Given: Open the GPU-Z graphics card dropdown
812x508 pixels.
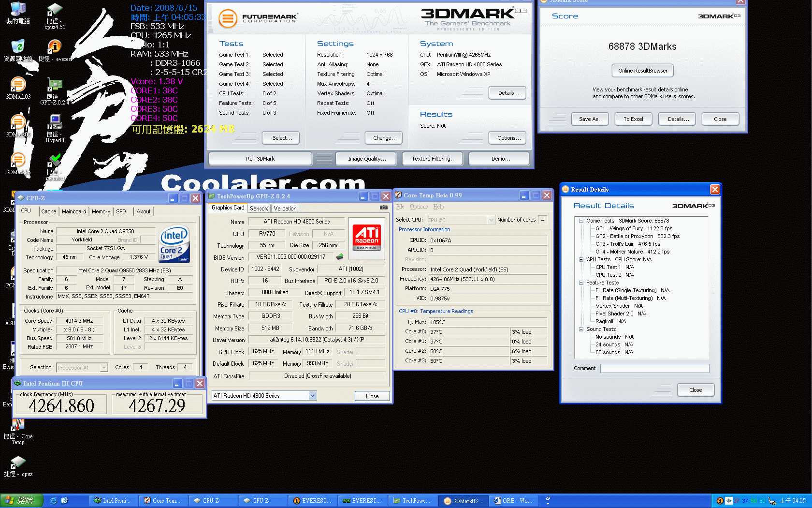Looking at the screenshot, I should (312, 396).
